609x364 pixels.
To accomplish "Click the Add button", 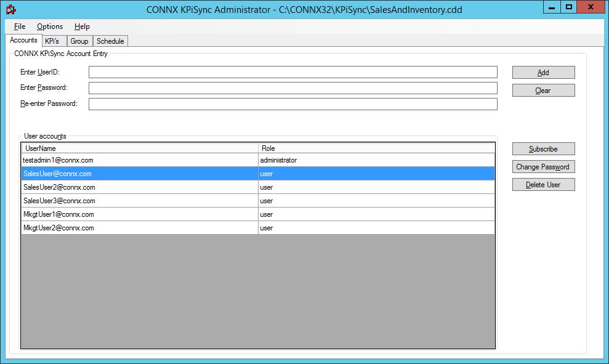I will 543,73.
